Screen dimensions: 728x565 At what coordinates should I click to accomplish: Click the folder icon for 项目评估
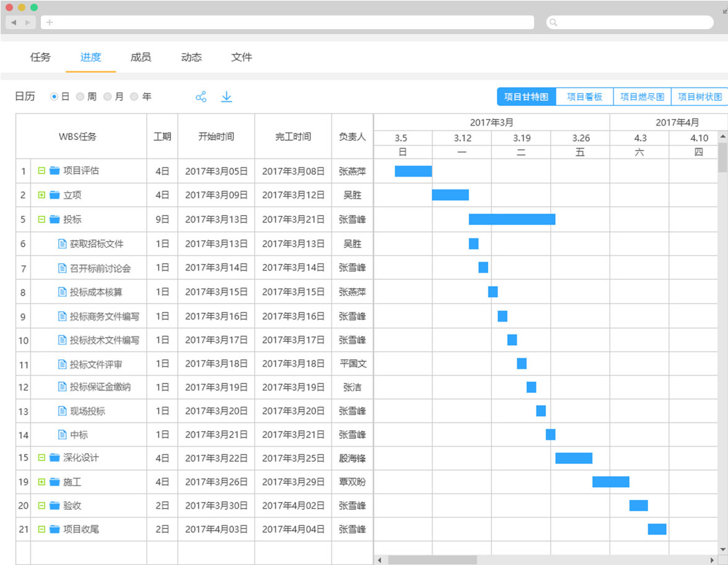(55, 171)
